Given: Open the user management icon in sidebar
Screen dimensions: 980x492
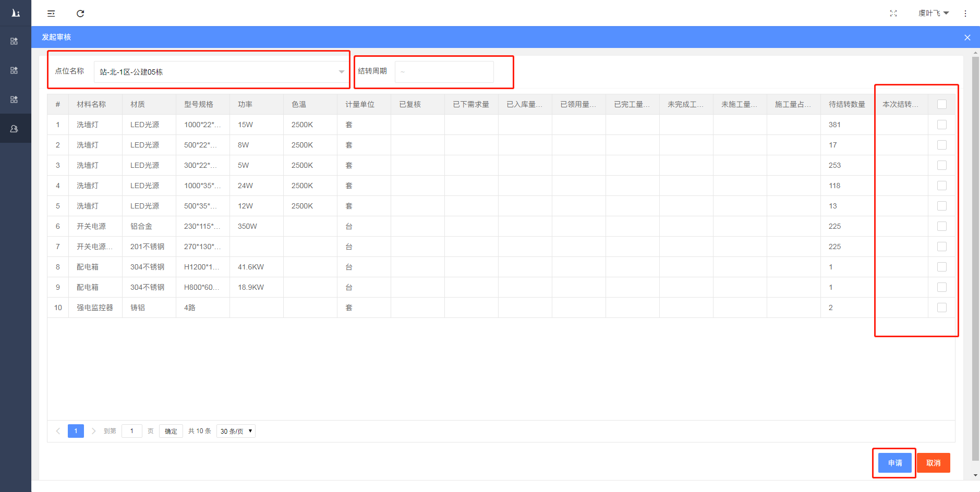Looking at the screenshot, I should tap(15, 129).
